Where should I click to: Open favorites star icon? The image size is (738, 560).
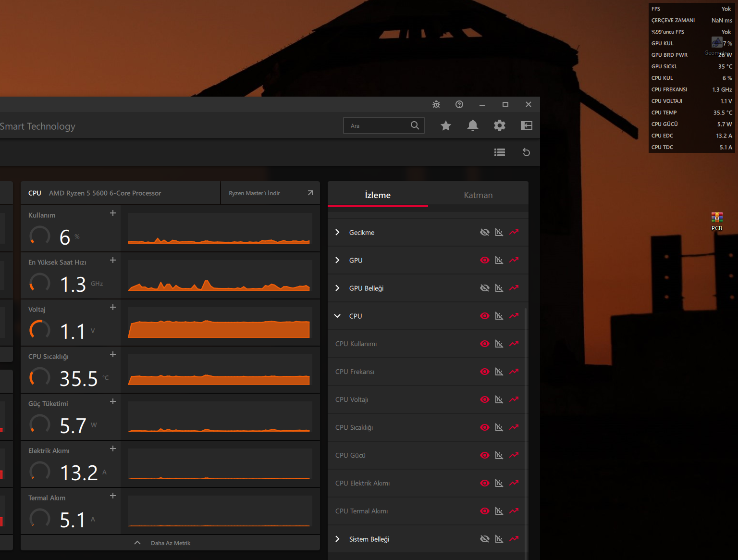[x=446, y=125]
